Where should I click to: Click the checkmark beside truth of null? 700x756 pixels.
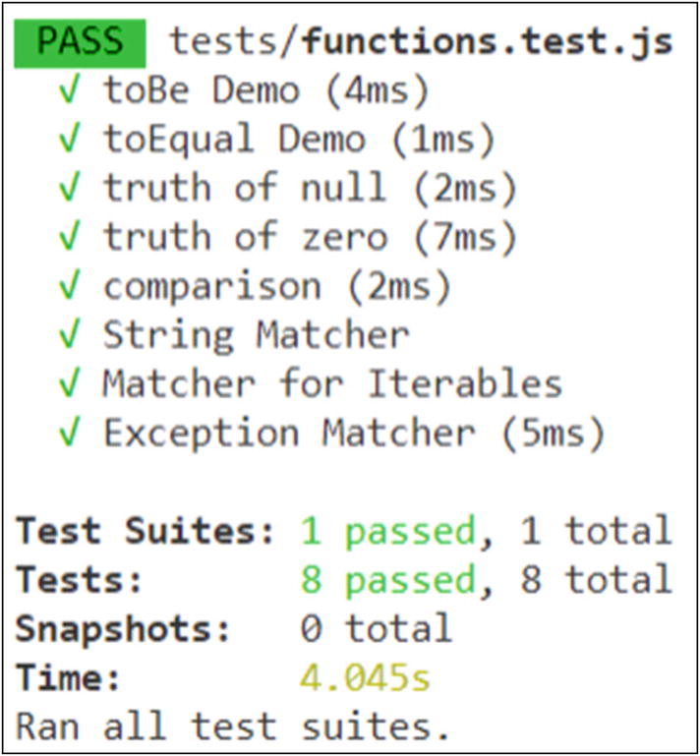point(68,188)
